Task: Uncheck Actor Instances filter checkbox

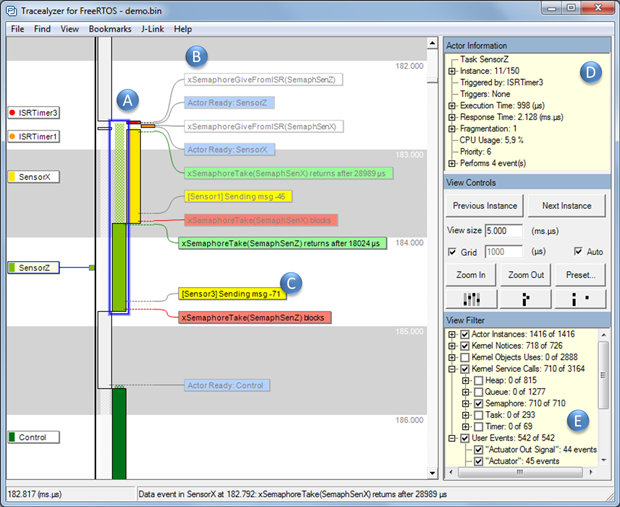Action: coord(465,334)
